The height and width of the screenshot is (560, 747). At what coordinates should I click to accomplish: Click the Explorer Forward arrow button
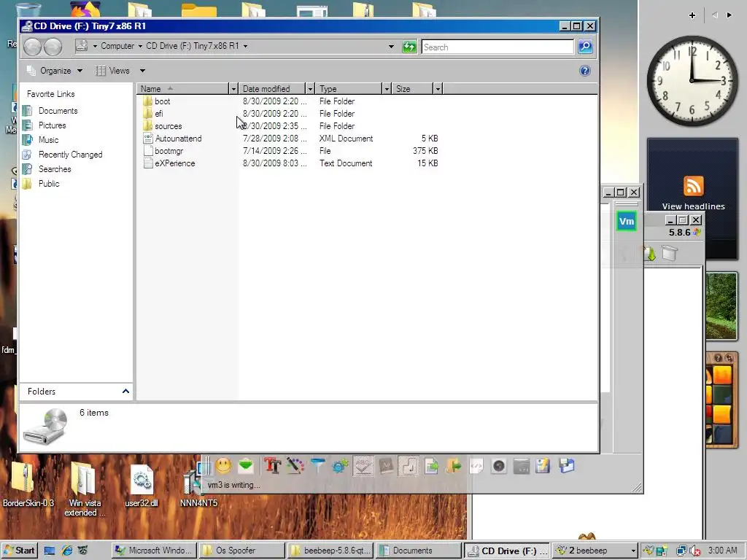pos(53,47)
